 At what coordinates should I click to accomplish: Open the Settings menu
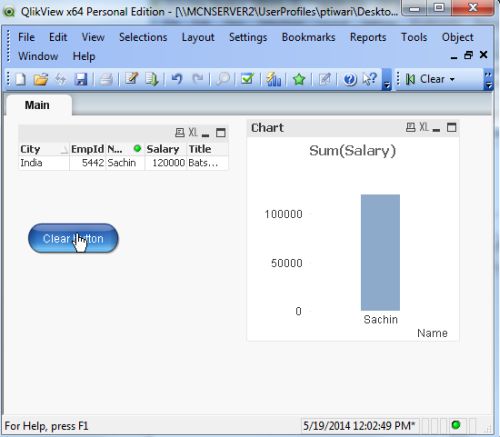click(248, 38)
